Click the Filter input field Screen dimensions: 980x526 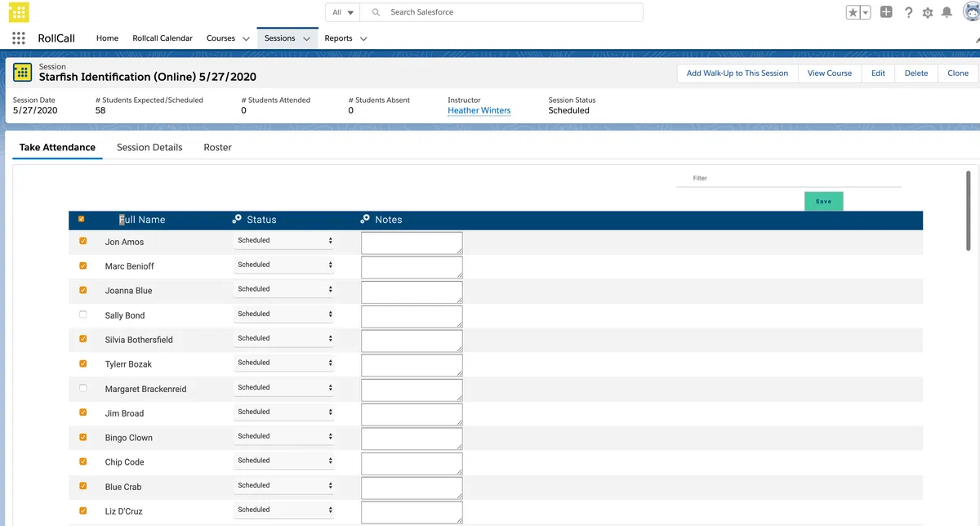[789, 178]
